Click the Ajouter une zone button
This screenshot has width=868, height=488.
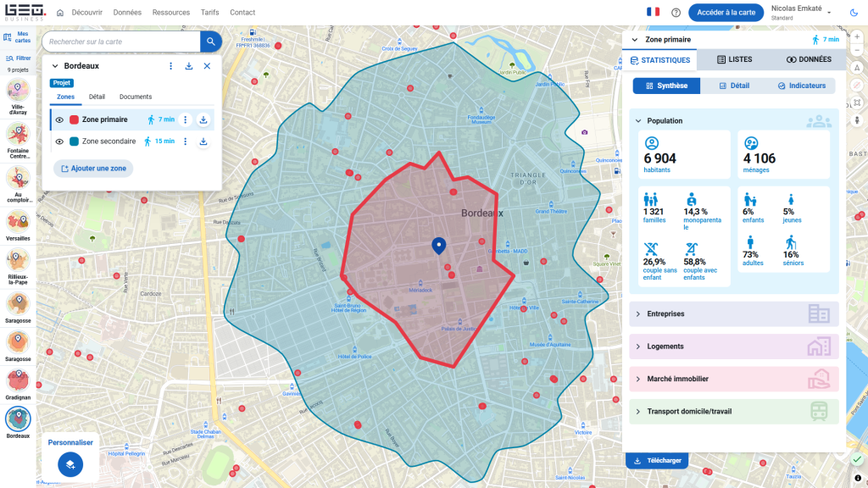coord(93,169)
